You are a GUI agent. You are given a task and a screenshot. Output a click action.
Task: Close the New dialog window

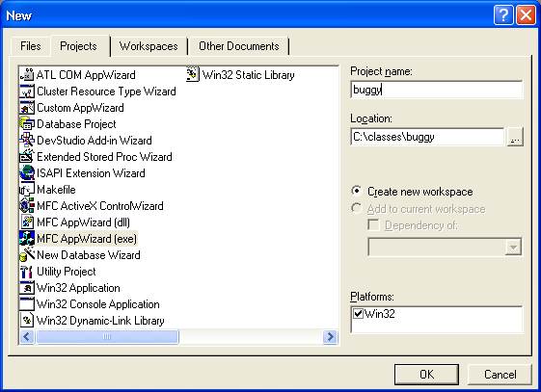point(526,15)
